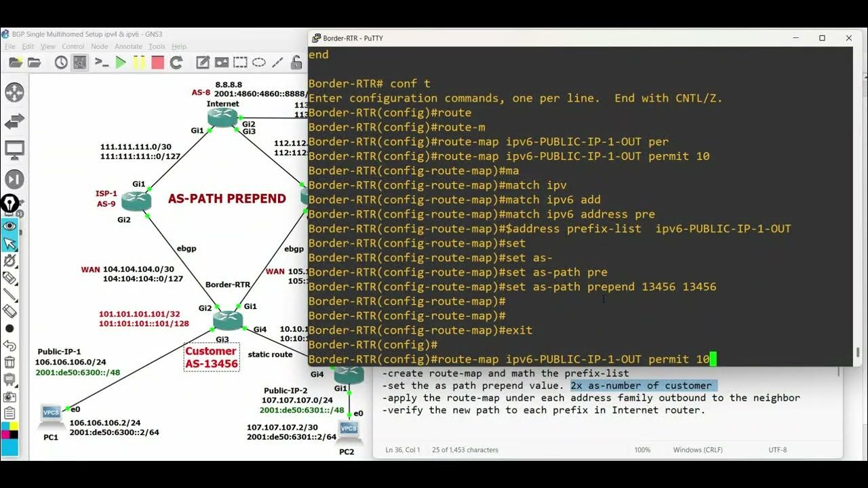This screenshot has height=488, width=868.
Task: Select the Internet router node in topology
Action: [x=222, y=117]
